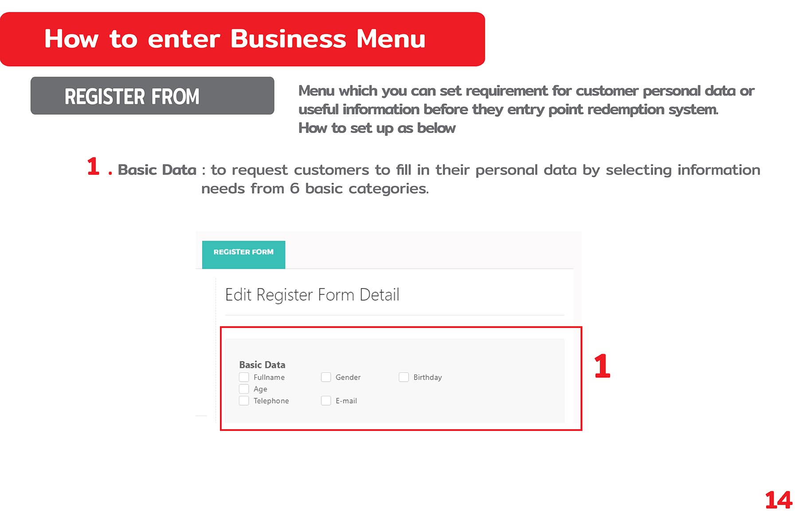Click the bold Basic Data step description
The width and height of the screenshot is (798, 532).
[x=157, y=170]
